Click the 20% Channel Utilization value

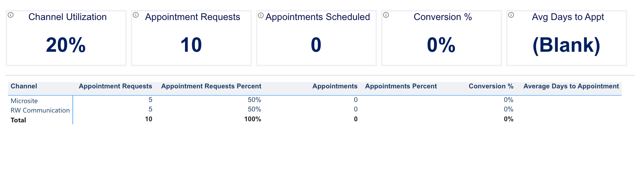(66, 45)
